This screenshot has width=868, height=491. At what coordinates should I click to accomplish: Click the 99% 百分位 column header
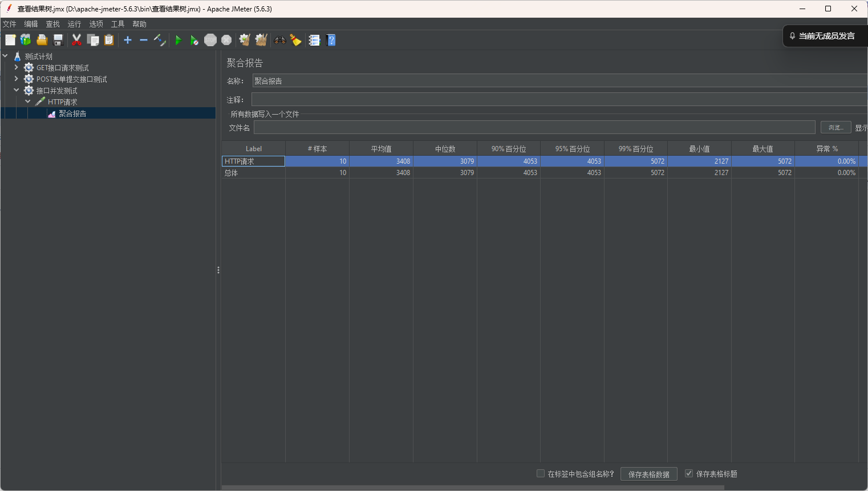pos(636,149)
